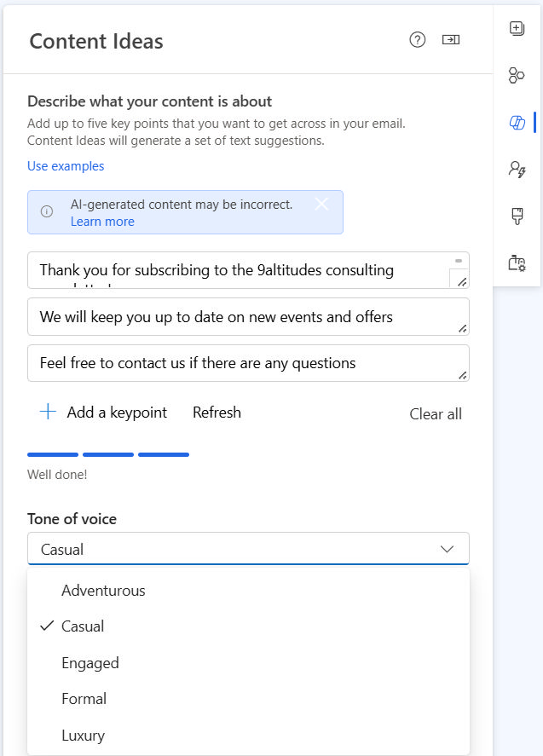Choose the Luxury tone option
The image size is (543, 756).
point(83,736)
